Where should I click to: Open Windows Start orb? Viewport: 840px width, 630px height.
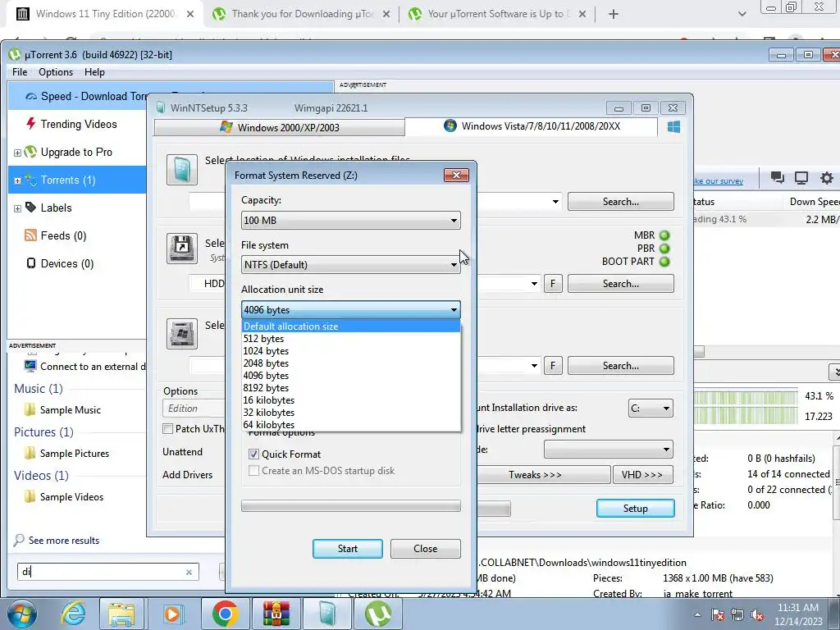pos(22,614)
